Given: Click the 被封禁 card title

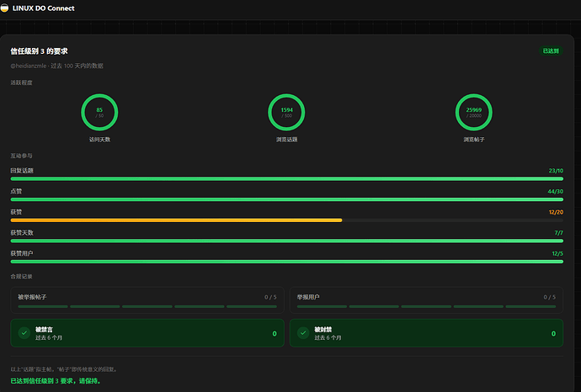Looking at the screenshot, I should tap(323, 330).
